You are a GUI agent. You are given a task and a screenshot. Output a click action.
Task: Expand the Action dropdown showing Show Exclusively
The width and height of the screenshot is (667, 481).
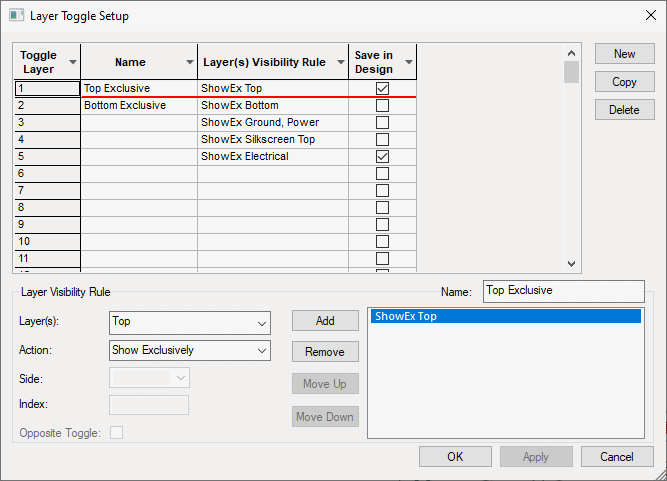[x=261, y=351]
